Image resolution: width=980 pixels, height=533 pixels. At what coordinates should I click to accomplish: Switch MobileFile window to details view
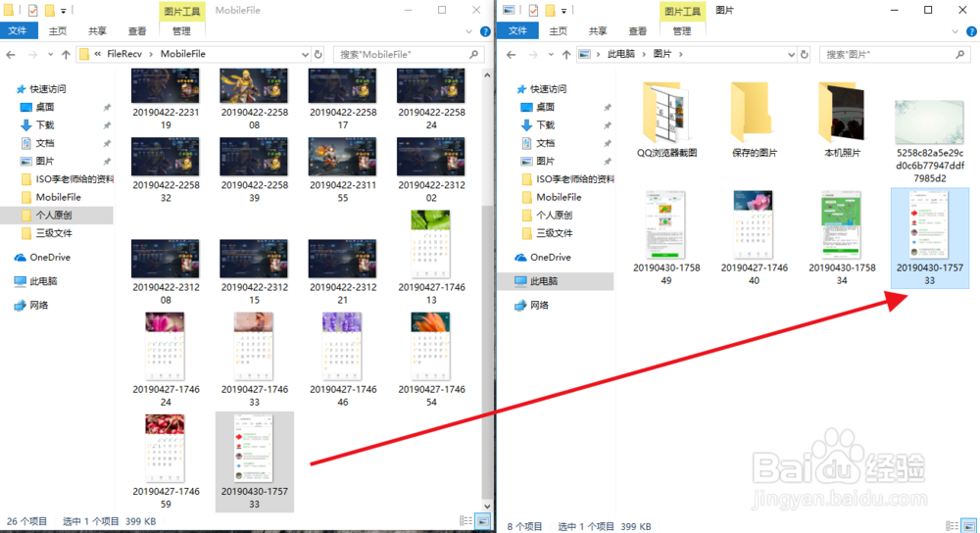pyautogui.click(x=465, y=520)
